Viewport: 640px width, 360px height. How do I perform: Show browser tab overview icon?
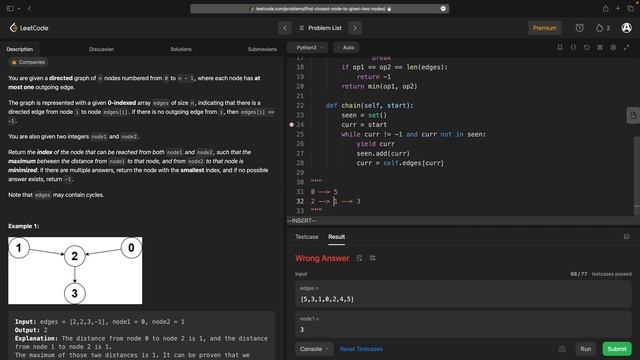631,9
